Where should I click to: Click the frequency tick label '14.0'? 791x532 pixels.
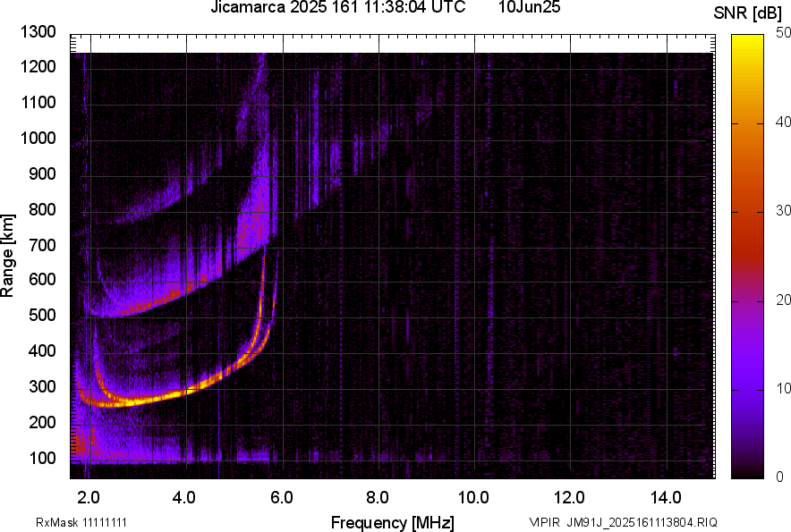(666, 498)
